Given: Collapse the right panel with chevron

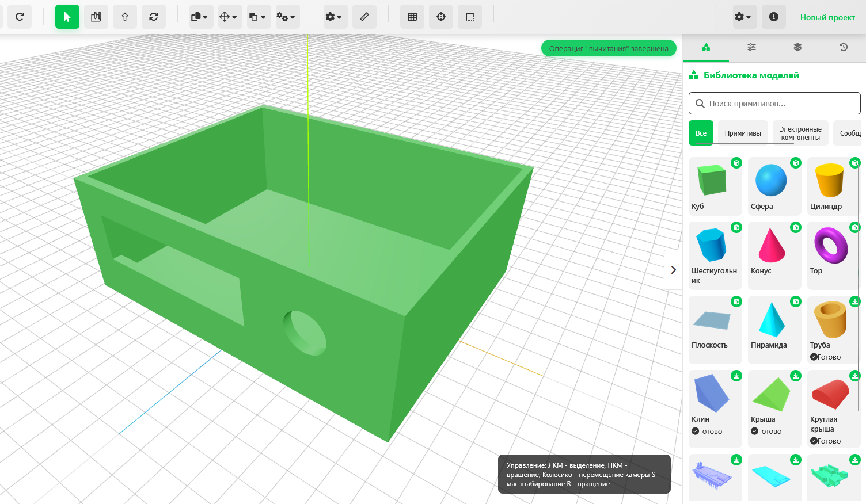Looking at the screenshot, I should click(673, 270).
